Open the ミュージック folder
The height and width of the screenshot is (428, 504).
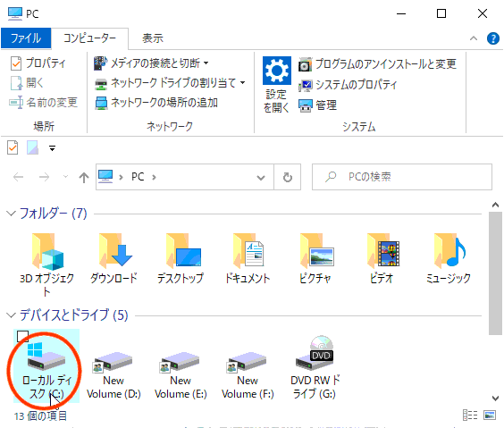click(449, 259)
